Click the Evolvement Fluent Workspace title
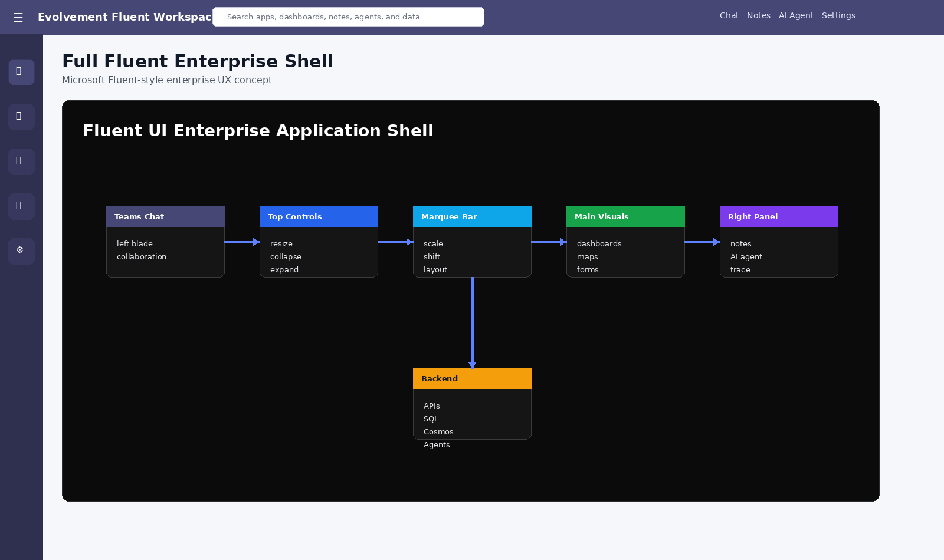Image resolution: width=944 pixels, height=560 pixels. pyautogui.click(x=124, y=17)
